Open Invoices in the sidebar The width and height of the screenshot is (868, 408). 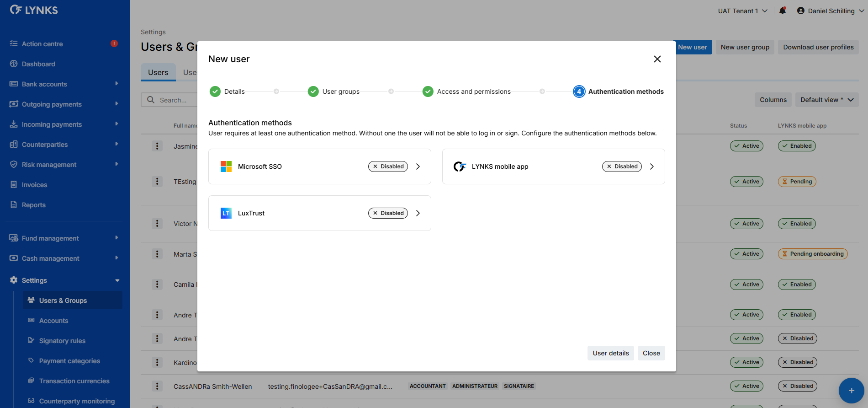34,185
